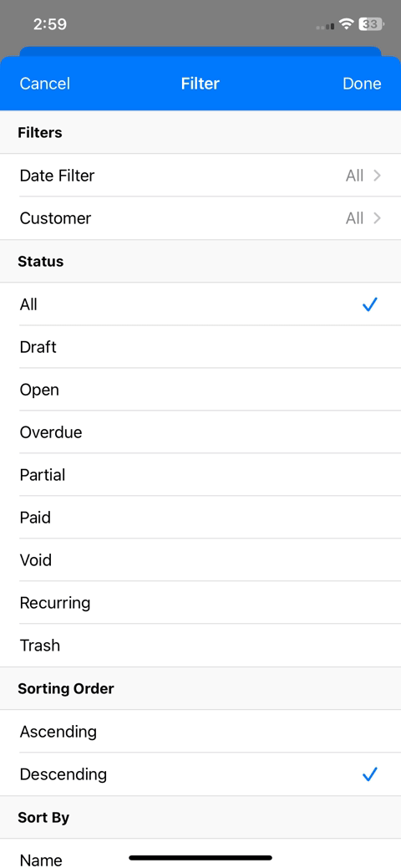Filter by Overdue status
This screenshot has height=868, width=401.
200,432
